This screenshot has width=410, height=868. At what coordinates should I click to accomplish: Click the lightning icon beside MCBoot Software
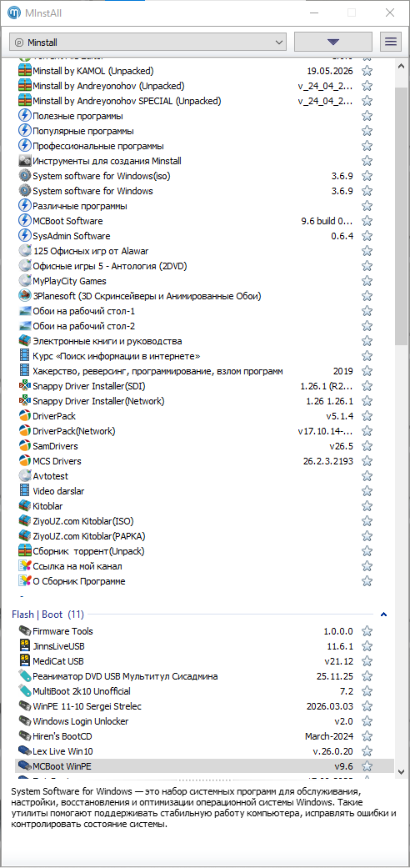pyautogui.click(x=25, y=221)
